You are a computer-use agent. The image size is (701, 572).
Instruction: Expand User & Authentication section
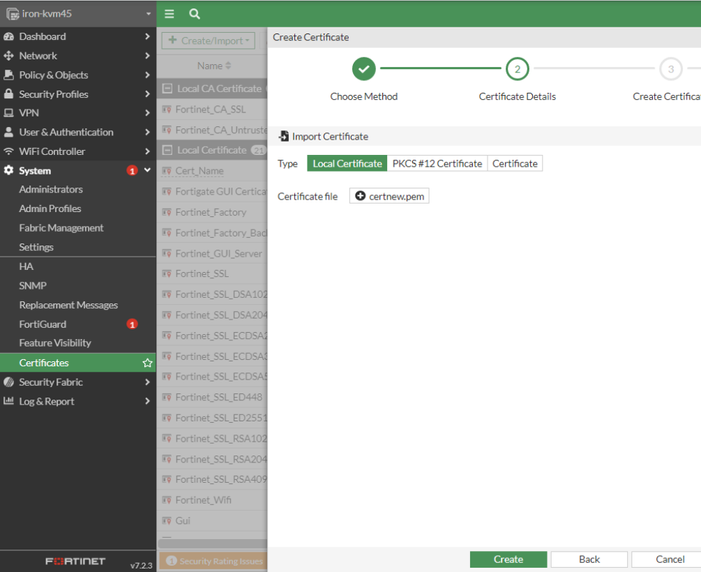coord(78,132)
